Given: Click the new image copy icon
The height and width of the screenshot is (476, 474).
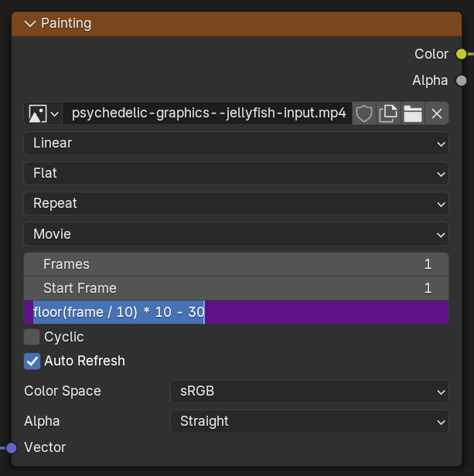Looking at the screenshot, I should pos(388,114).
